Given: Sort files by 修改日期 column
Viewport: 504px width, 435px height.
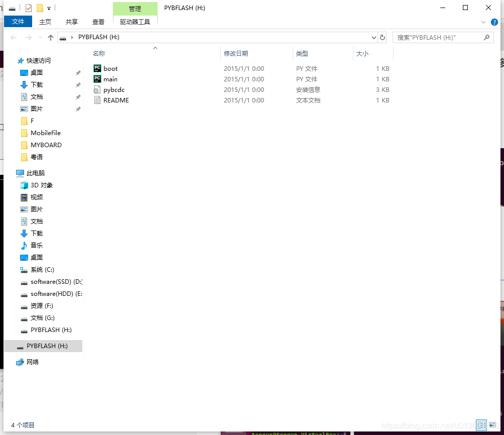Looking at the screenshot, I should pos(236,53).
